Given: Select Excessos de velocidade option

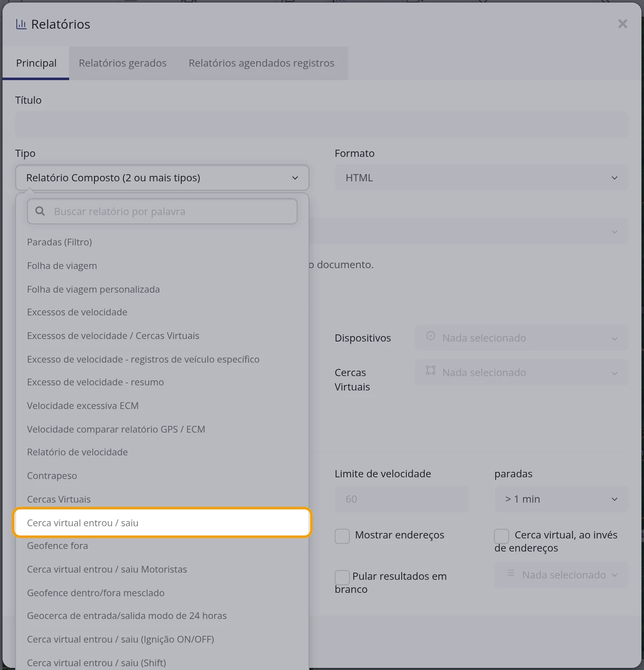Looking at the screenshot, I should tap(162, 312).
